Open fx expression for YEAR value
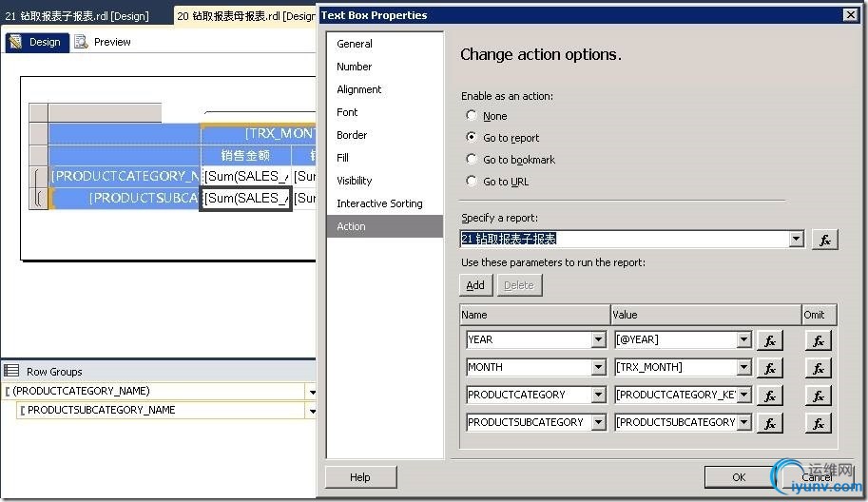Image resolution: width=868 pixels, height=502 pixels. tap(769, 340)
